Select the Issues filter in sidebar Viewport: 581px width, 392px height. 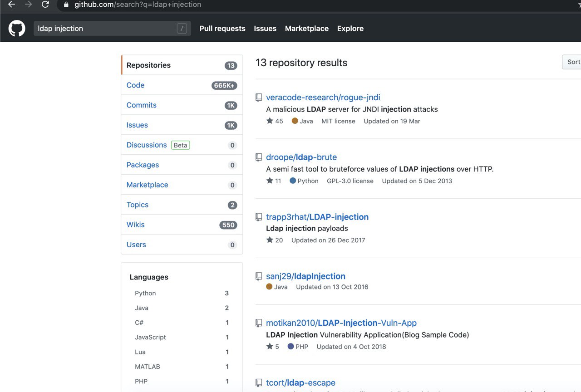182,125
